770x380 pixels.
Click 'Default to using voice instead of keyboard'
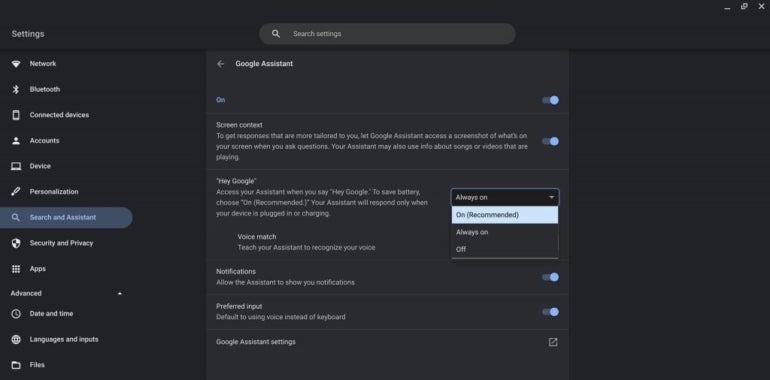(x=281, y=317)
